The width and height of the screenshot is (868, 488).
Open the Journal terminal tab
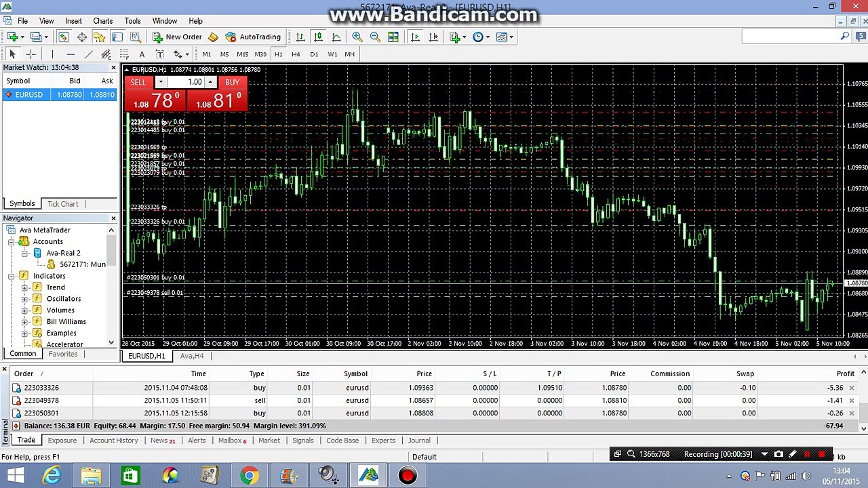coord(419,441)
